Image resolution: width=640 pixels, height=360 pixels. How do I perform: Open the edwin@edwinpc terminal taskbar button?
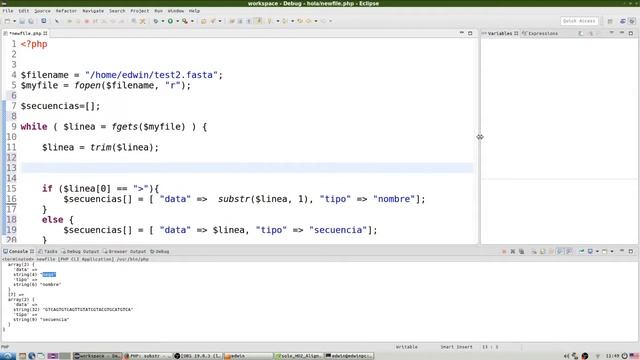point(349,356)
